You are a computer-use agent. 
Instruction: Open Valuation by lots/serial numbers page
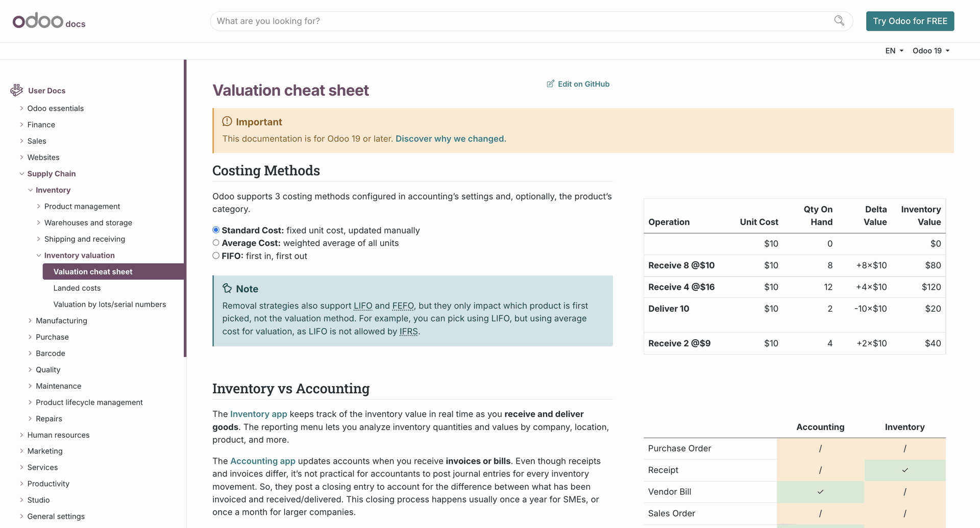tap(110, 305)
